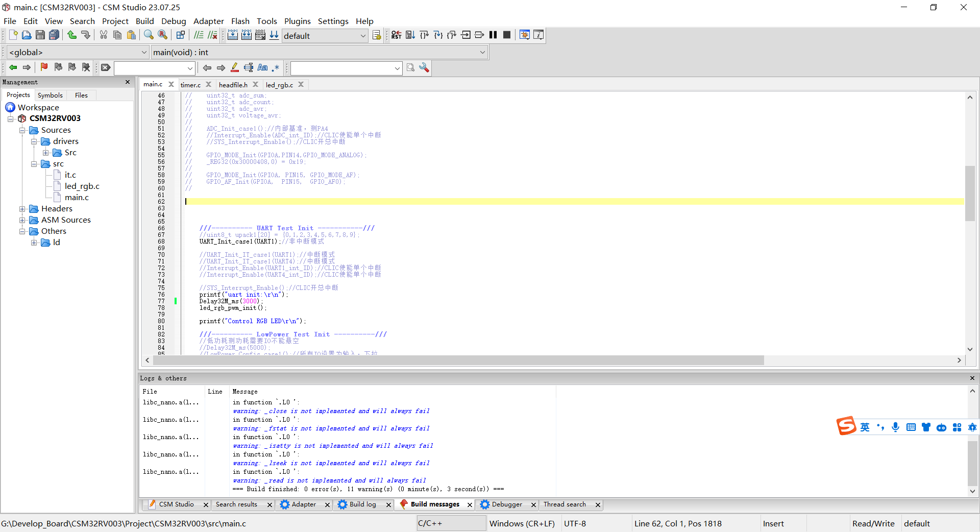
Task: Toggle bookmark with red flag icon
Action: pos(44,67)
